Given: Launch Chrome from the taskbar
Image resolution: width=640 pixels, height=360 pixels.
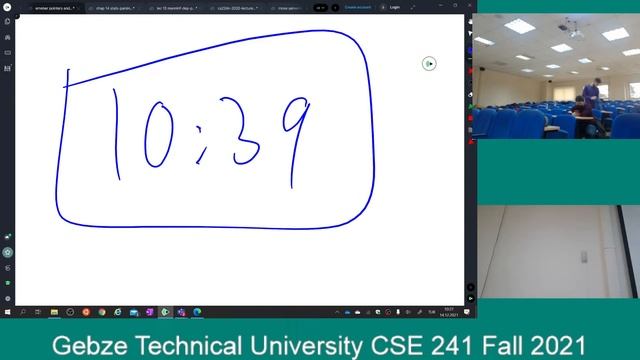Looking at the screenshot, I should [x=102, y=312].
